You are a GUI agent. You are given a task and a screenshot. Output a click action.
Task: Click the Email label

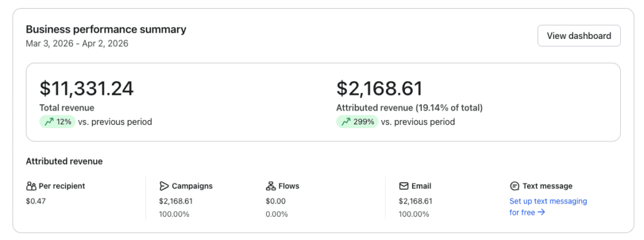tap(421, 186)
